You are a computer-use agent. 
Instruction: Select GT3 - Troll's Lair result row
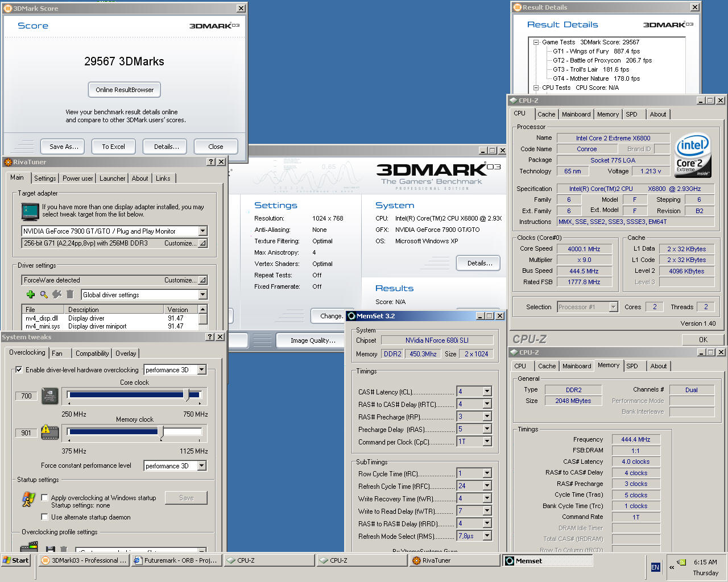[591, 69]
